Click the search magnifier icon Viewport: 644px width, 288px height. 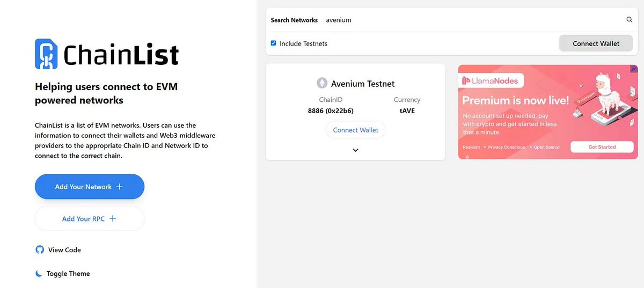pyautogui.click(x=630, y=20)
